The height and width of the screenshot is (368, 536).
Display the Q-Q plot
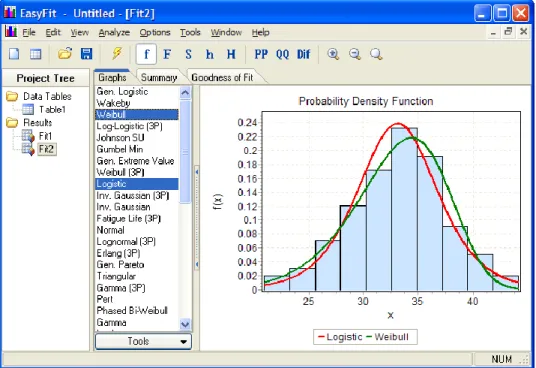(x=282, y=54)
